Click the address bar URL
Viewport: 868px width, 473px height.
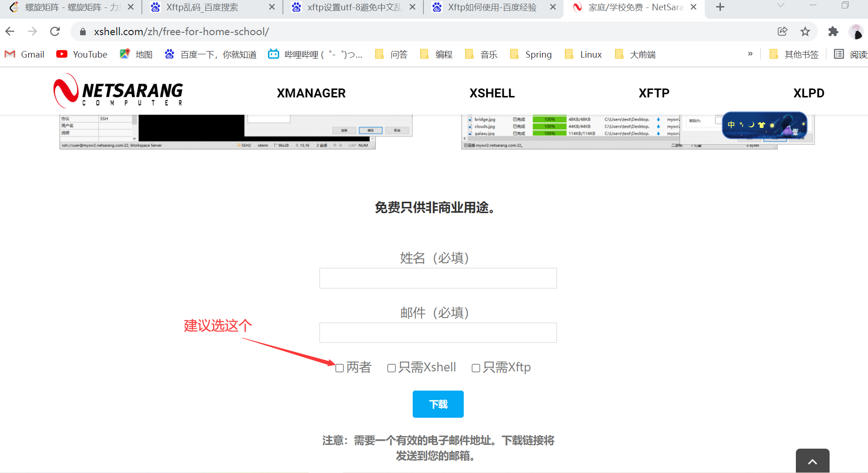(181, 31)
